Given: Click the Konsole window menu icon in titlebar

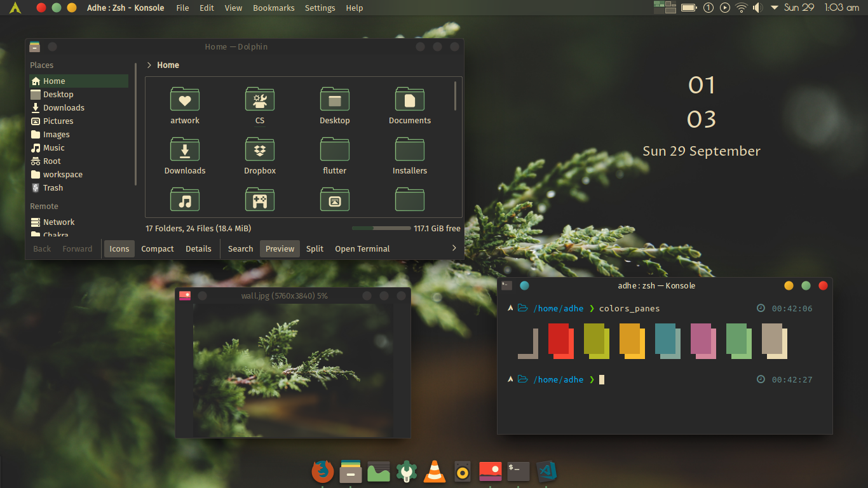Looking at the screenshot, I should pos(506,285).
